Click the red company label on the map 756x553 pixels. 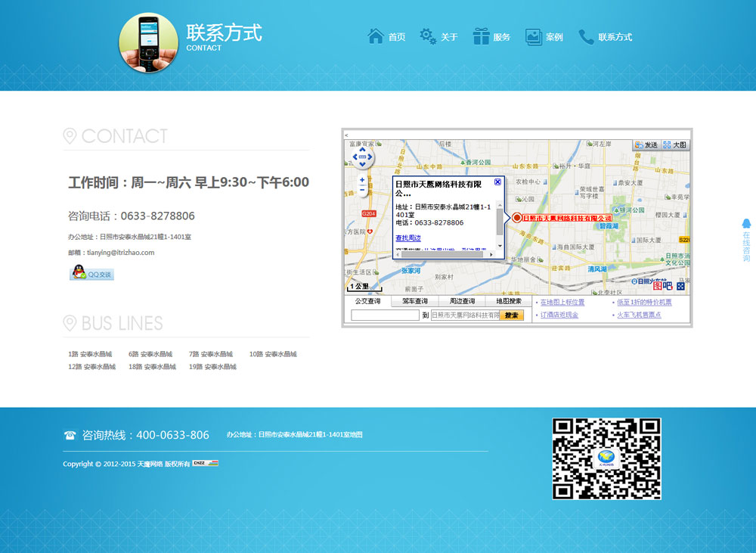567,218
